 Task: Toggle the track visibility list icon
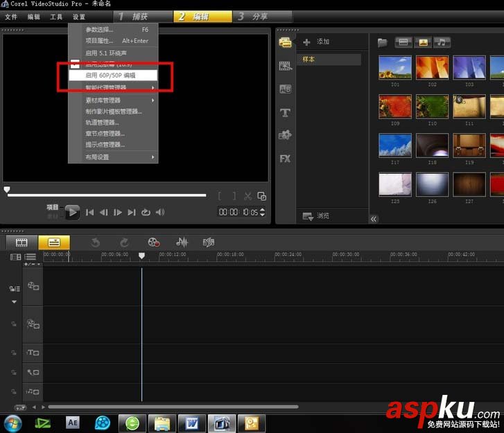(31, 257)
